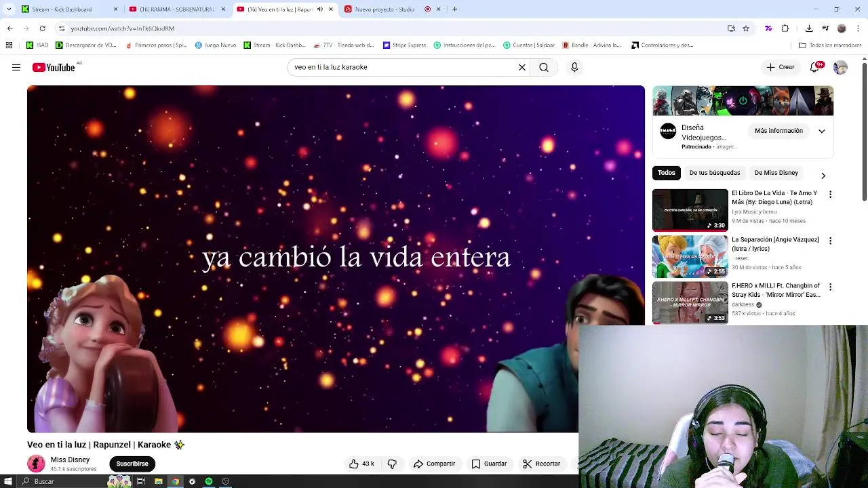Open the Miss Disney channel avatar
The height and width of the screenshot is (488, 868).
36,464
